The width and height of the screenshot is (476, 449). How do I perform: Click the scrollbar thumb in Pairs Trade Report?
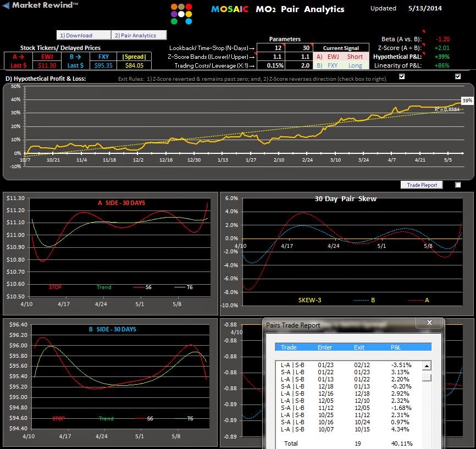pyautogui.click(x=427, y=378)
